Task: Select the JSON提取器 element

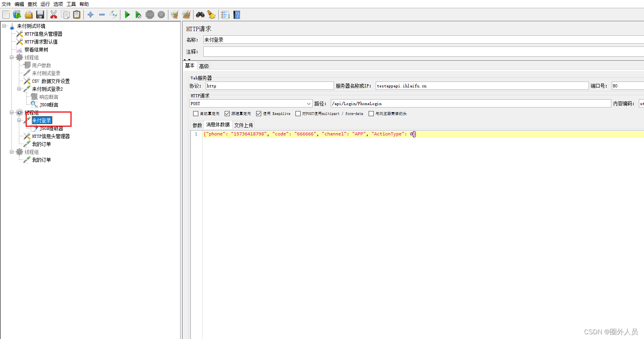Action: (51, 128)
